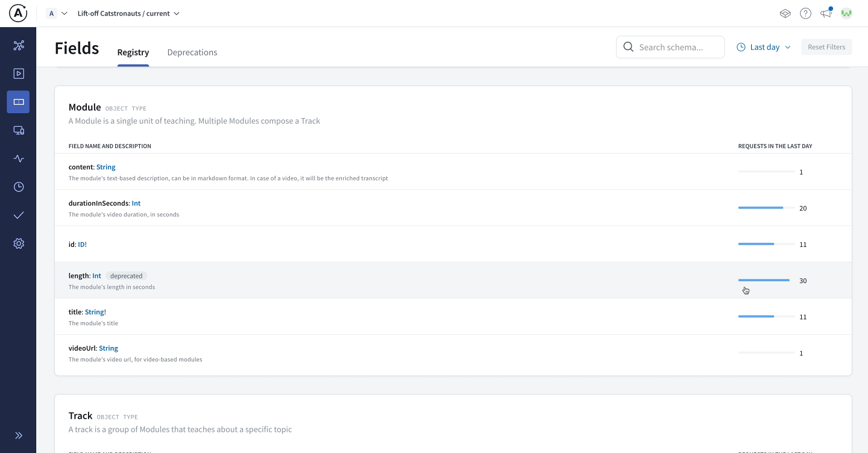Select the content field name
This screenshot has width=868, height=453.
coord(81,167)
